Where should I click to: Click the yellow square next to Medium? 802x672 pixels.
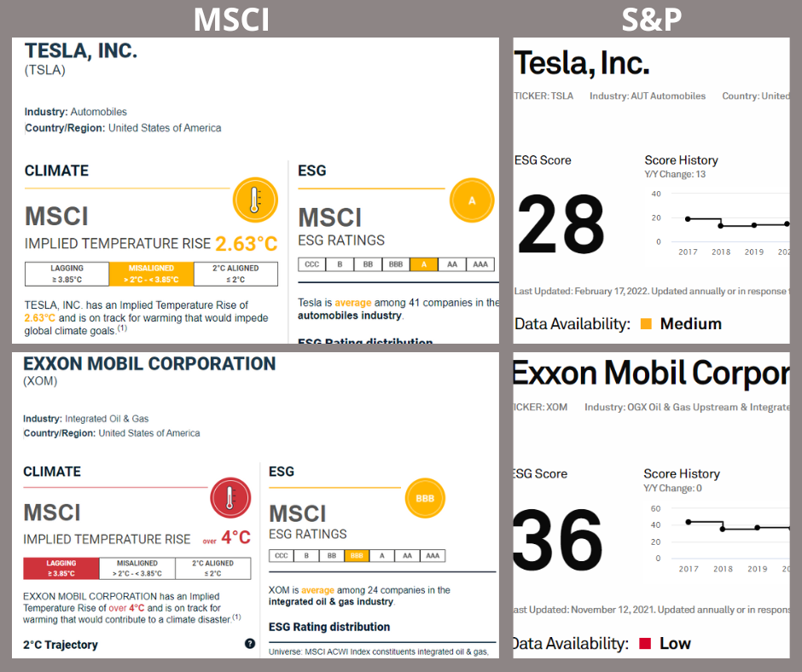point(646,324)
